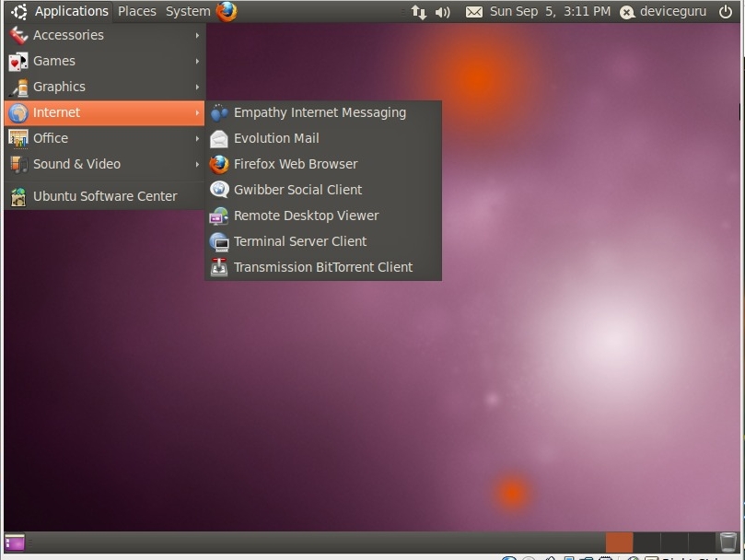The width and height of the screenshot is (745, 560).
Task: Open Evolution Mail via envelope icon
Action: 219,139
